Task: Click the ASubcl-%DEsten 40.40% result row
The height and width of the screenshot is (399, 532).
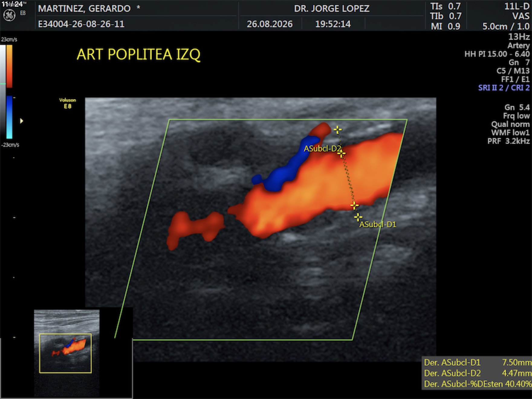Action: click(477, 384)
